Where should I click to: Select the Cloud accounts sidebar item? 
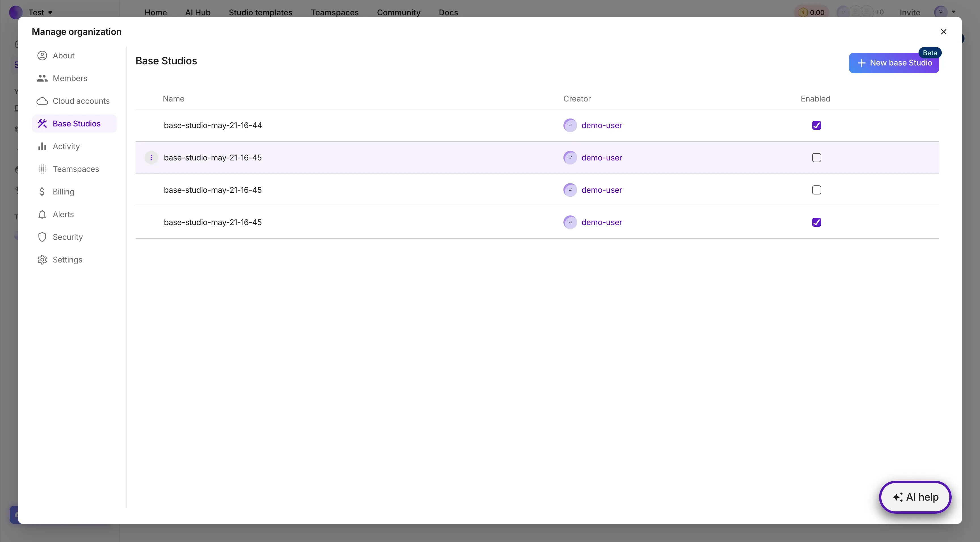pyautogui.click(x=74, y=101)
